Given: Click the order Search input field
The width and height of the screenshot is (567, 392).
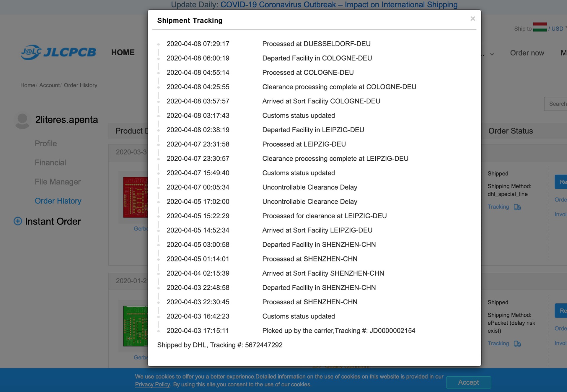Looking at the screenshot, I should click(557, 104).
